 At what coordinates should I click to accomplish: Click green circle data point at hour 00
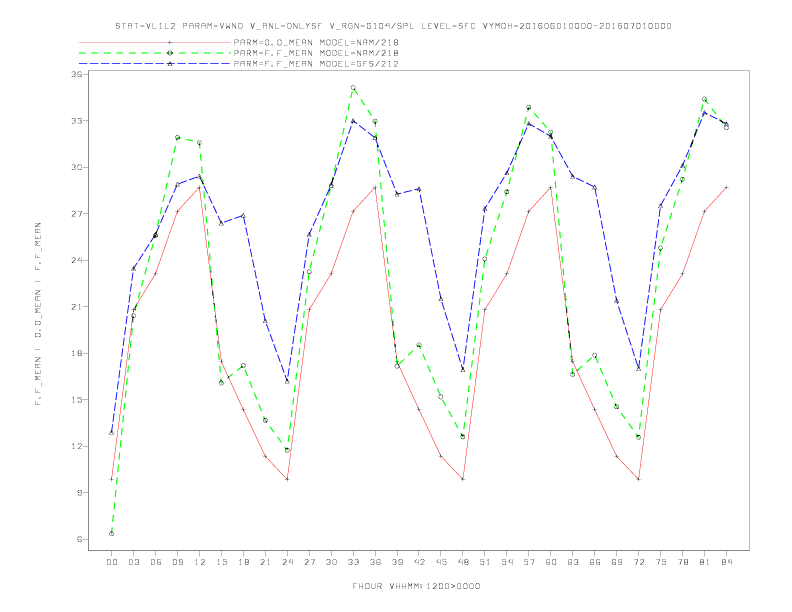(112, 534)
